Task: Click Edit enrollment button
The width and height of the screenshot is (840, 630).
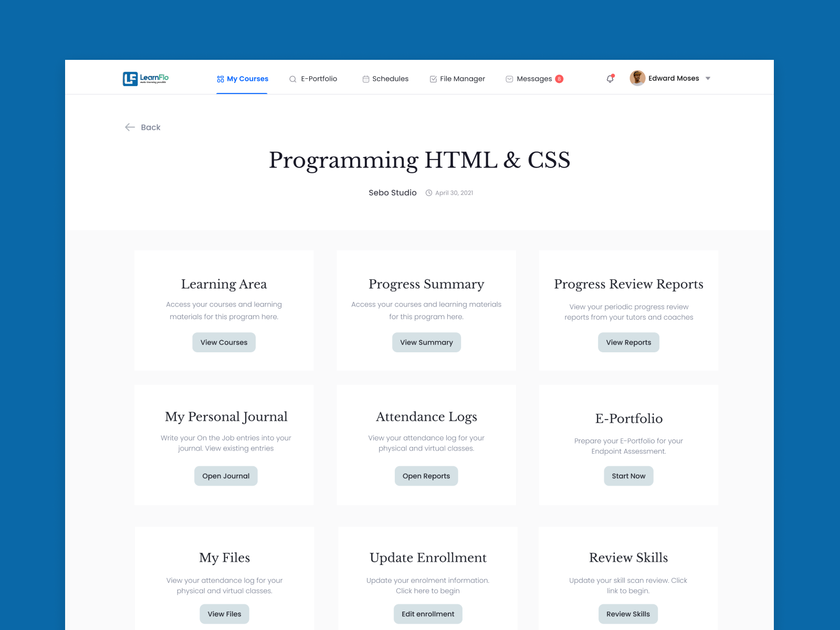Action: (427, 614)
